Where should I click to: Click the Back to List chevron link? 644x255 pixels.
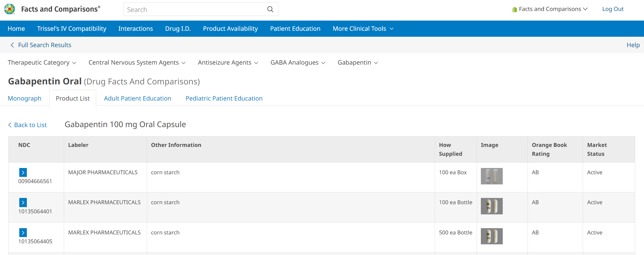tap(28, 125)
